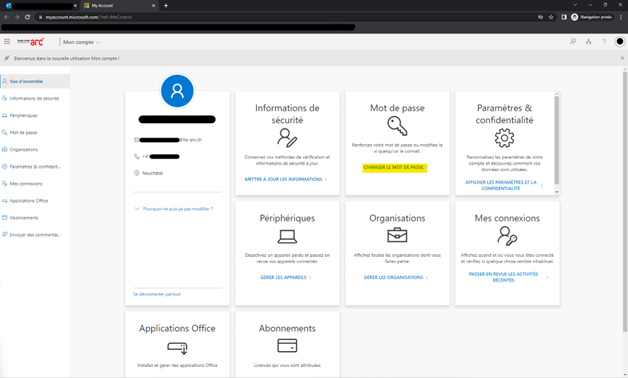Image resolution: width=628 pixels, height=378 pixels.
Task: Open Informations de sécurité in sidebar
Action: pos(35,99)
